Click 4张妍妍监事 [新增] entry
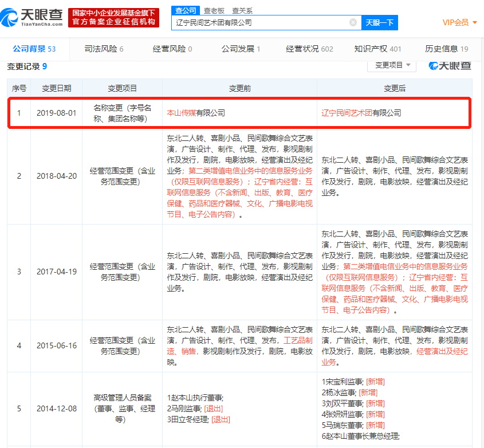The image size is (484, 448). click(353, 414)
